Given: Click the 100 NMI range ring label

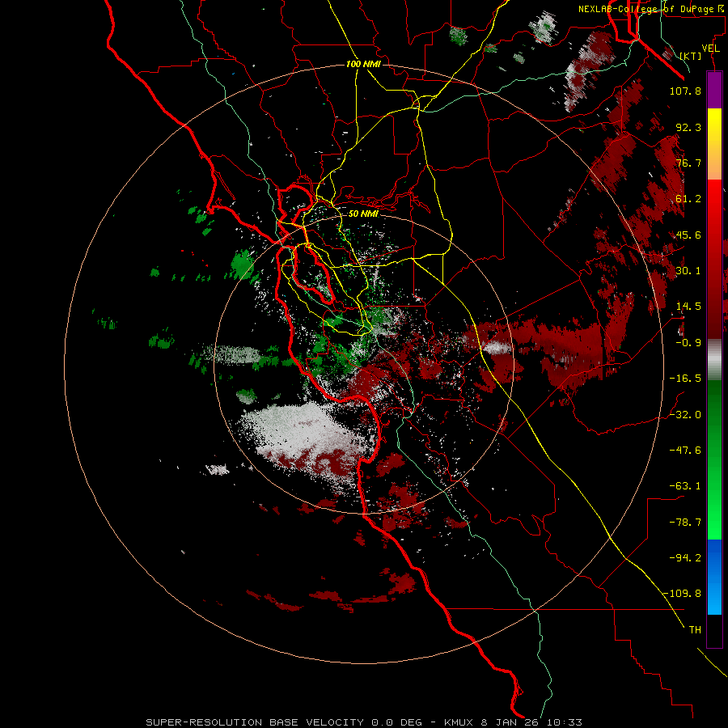Looking at the screenshot, I should click(363, 64).
